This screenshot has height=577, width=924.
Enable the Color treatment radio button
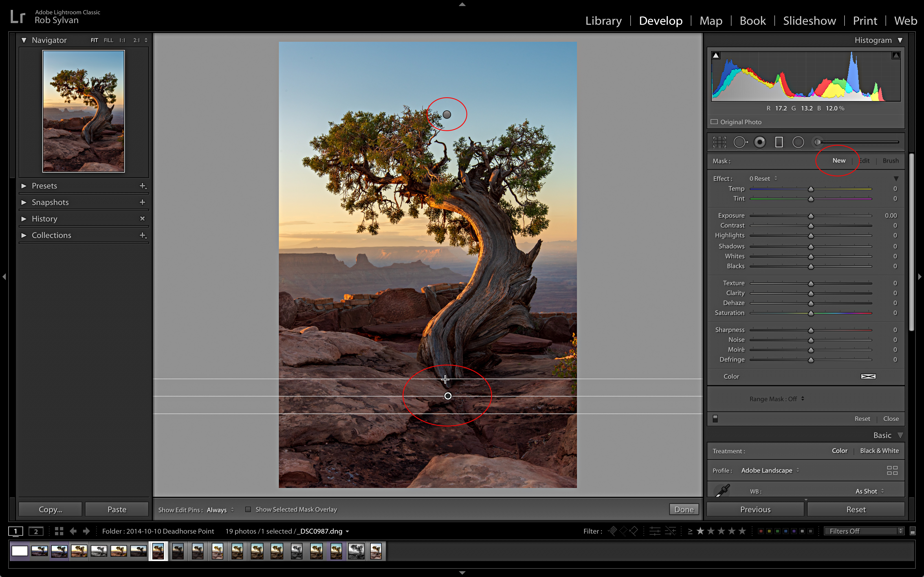(840, 451)
